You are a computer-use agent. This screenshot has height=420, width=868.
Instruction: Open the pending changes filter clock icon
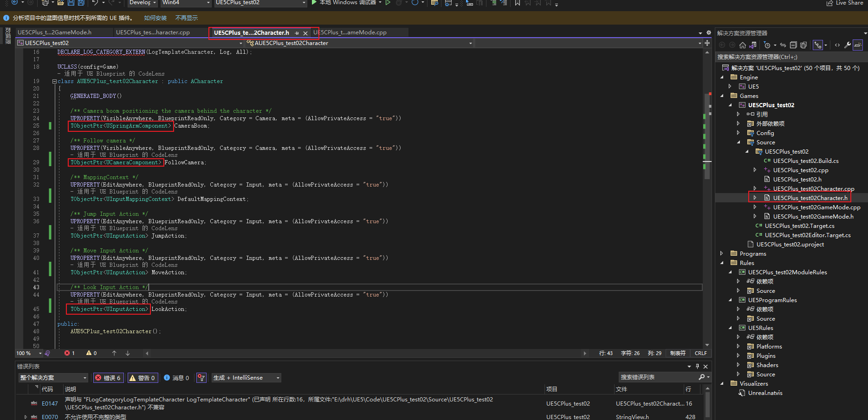pyautogui.click(x=767, y=45)
